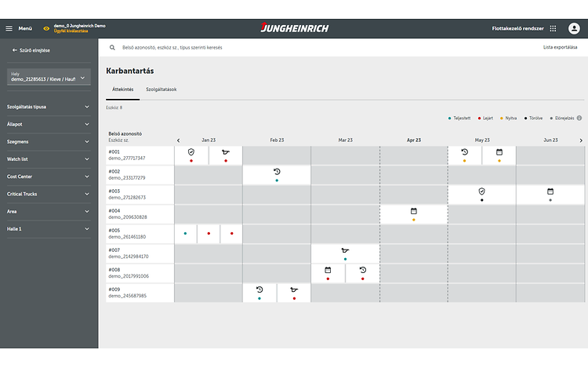Click the shield check icon for #001
Image resolution: width=588 pixels, height=368 pixels.
pos(191,151)
